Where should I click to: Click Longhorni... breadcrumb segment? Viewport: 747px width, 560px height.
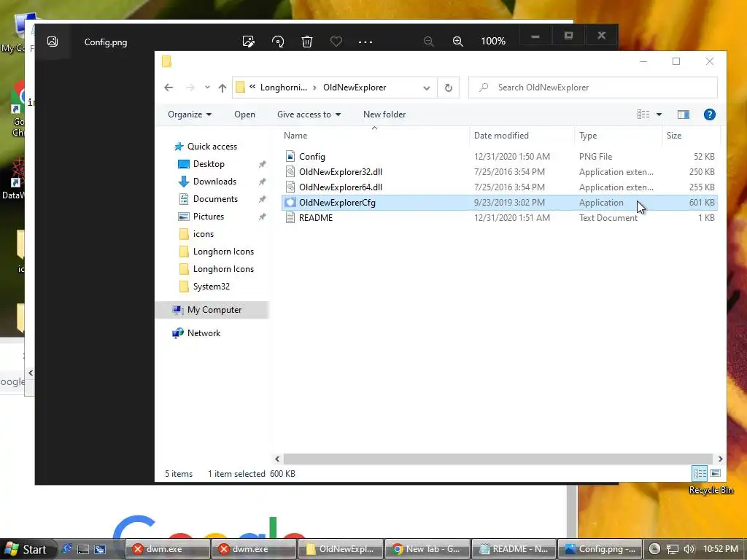[284, 87]
